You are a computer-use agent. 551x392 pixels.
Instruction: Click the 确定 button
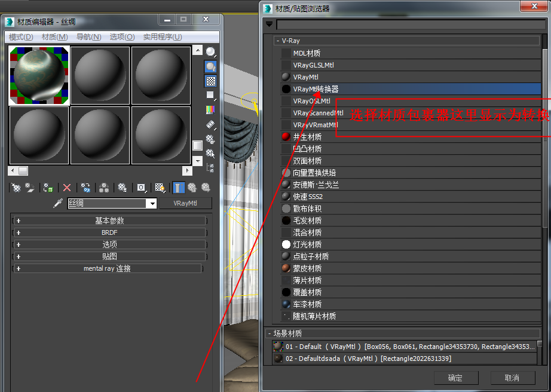pyautogui.click(x=456, y=378)
